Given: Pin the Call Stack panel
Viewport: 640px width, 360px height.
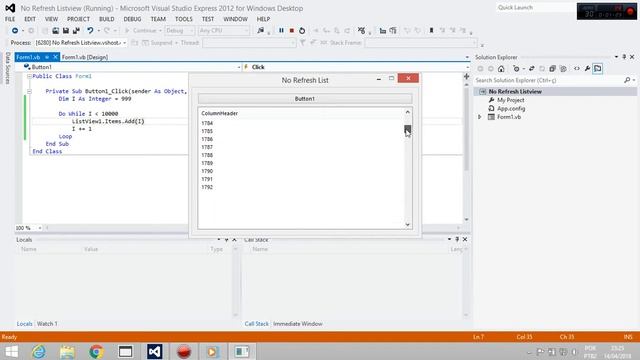Looking at the screenshot, I should [457, 240].
